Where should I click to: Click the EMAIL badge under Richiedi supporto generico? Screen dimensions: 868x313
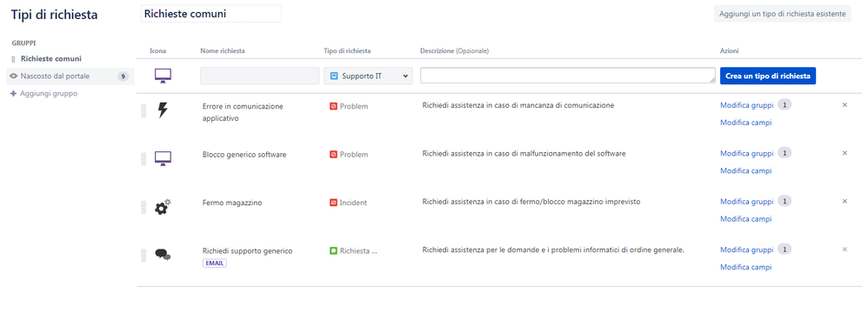[215, 263]
